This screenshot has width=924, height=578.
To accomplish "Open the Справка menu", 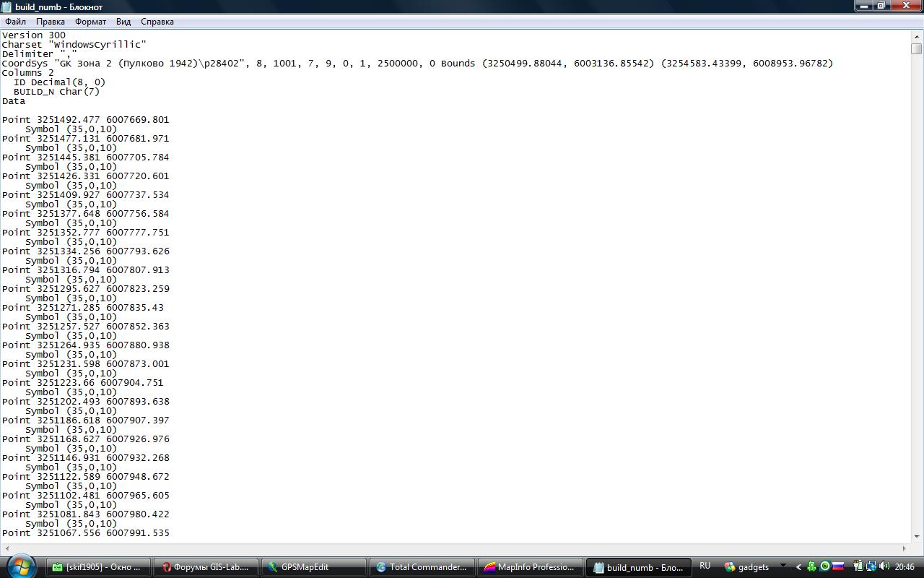I will [x=157, y=22].
